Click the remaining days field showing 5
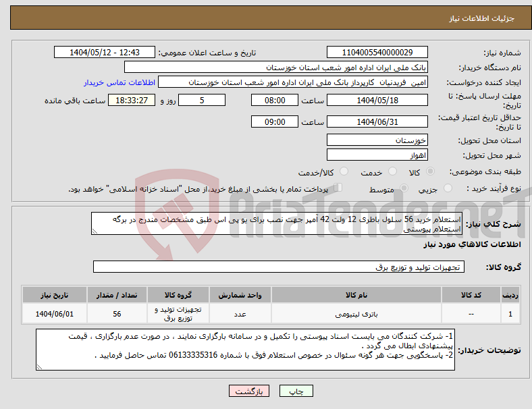Screen dimensions: 532x409 point(202,100)
